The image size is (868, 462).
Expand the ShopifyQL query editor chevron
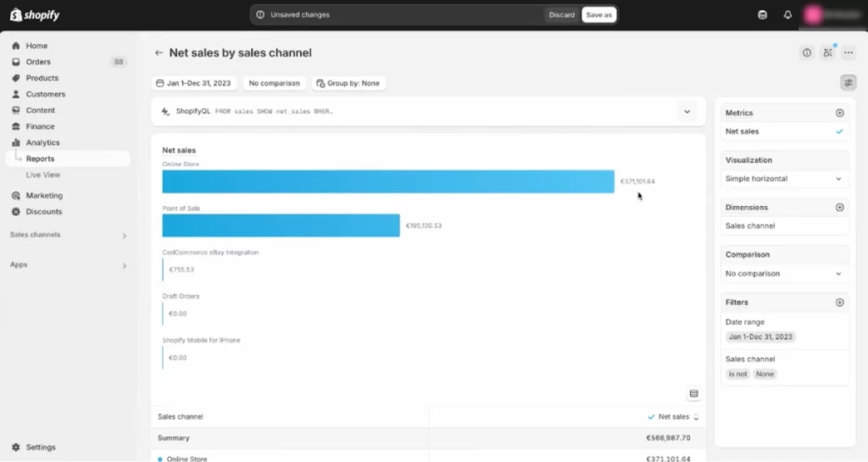[687, 112]
